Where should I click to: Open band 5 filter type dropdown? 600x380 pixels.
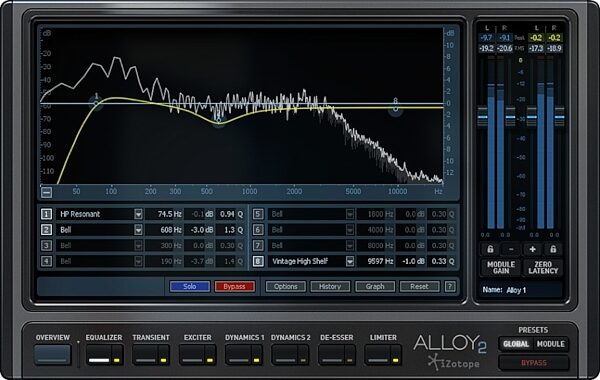(350, 214)
